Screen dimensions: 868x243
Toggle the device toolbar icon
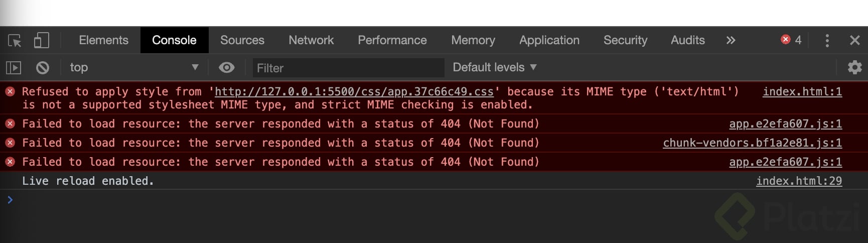(41, 40)
